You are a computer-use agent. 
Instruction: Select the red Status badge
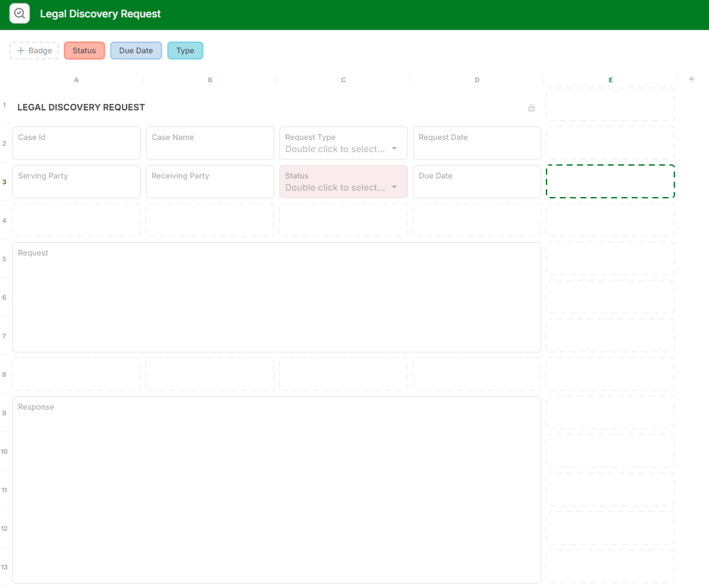click(x=84, y=51)
